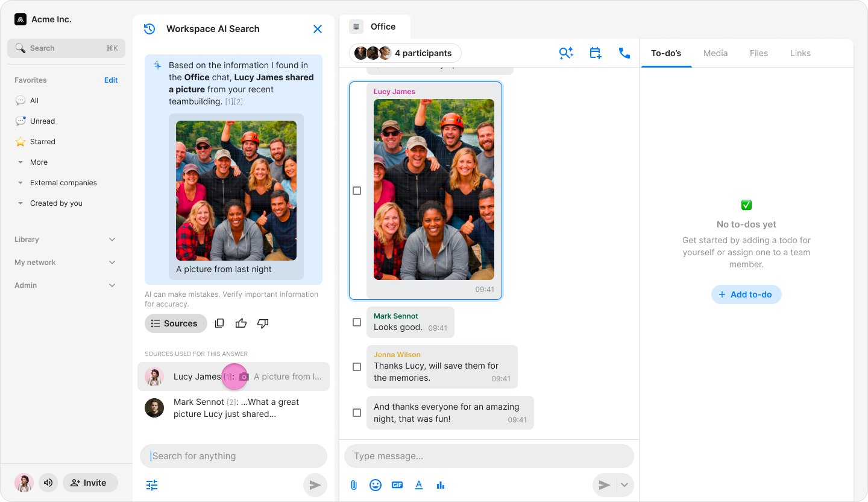Click the 4 participants button
The width and height of the screenshot is (868, 502).
click(x=405, y=53)
